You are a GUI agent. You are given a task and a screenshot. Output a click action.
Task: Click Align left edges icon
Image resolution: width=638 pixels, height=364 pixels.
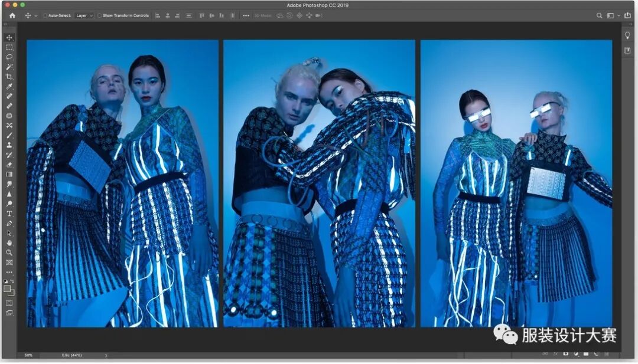pos(158,15)
